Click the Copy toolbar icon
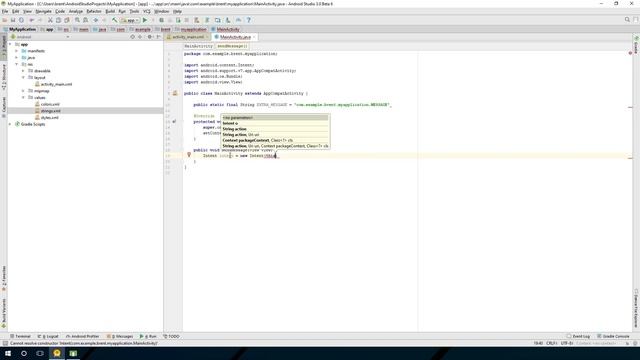The image size is (640, 360). click(x=58, y=20)
